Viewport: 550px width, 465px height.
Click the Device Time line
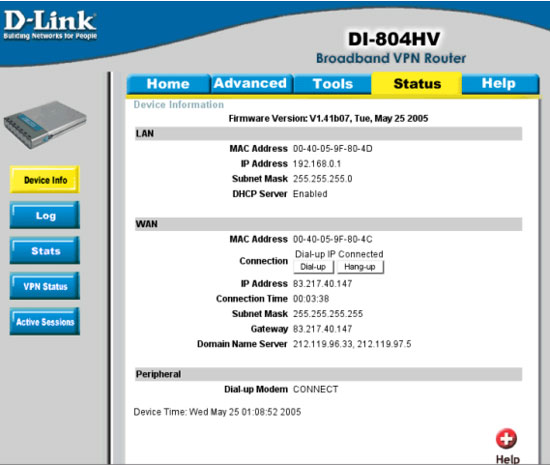217,412
